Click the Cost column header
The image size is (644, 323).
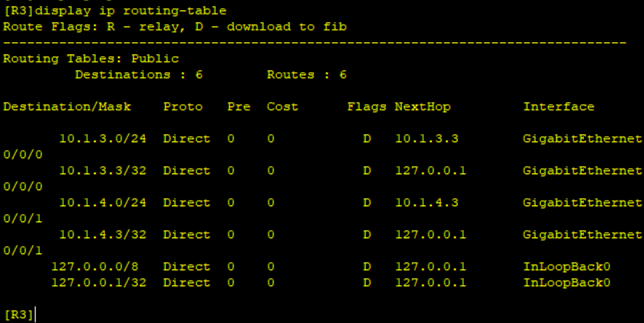click(282, 106)
